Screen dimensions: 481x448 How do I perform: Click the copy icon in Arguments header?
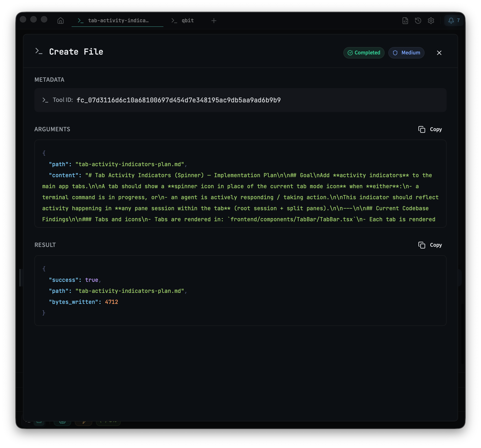coord(422,129)
